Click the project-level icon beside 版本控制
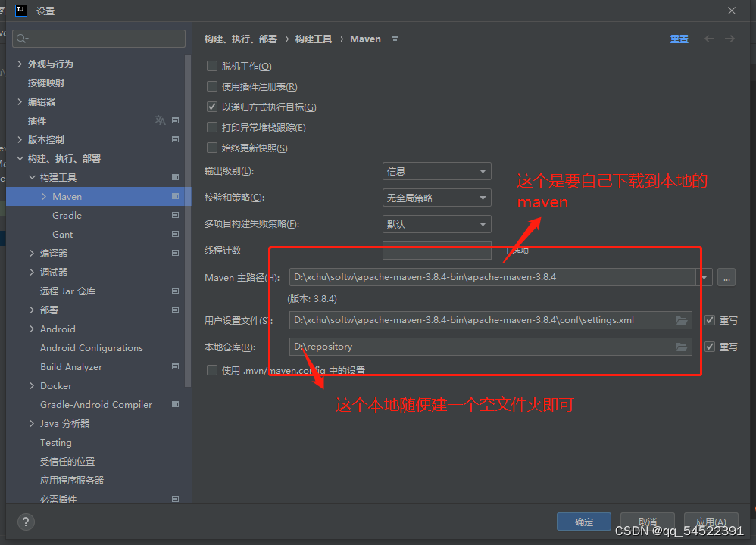The image size is (756, 545). tap(176, 139)
